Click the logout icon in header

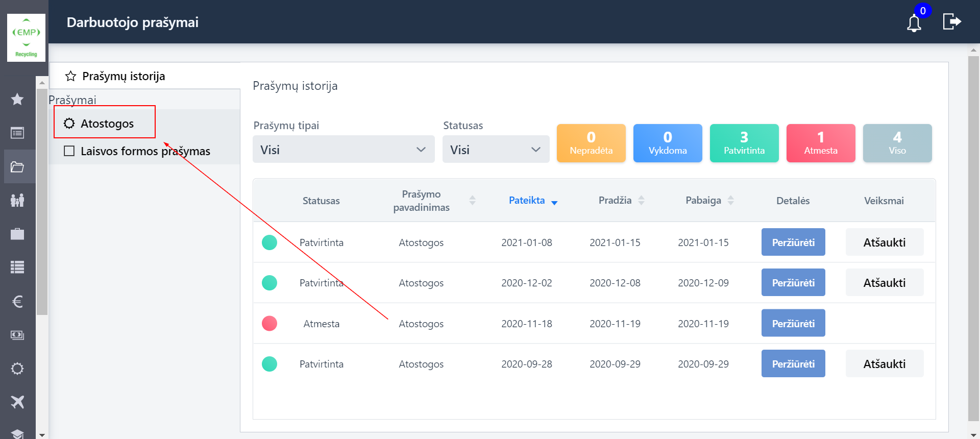click(x=951, y=22)
